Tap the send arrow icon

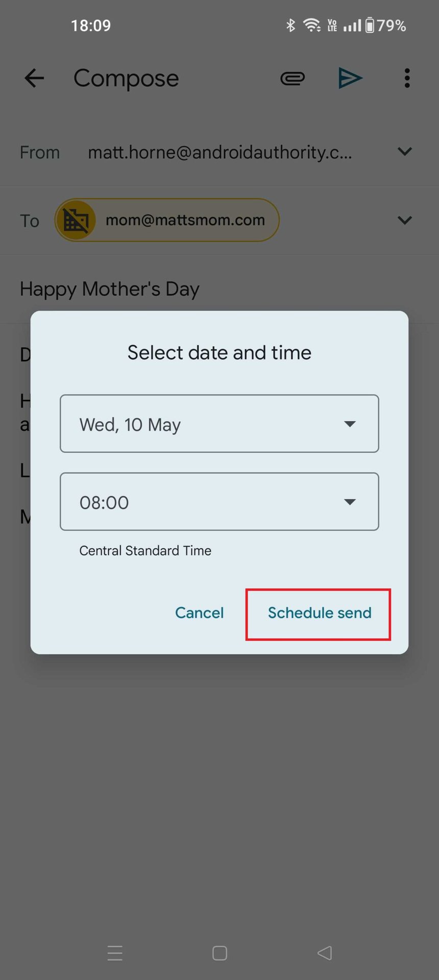[x=350, y=78]
